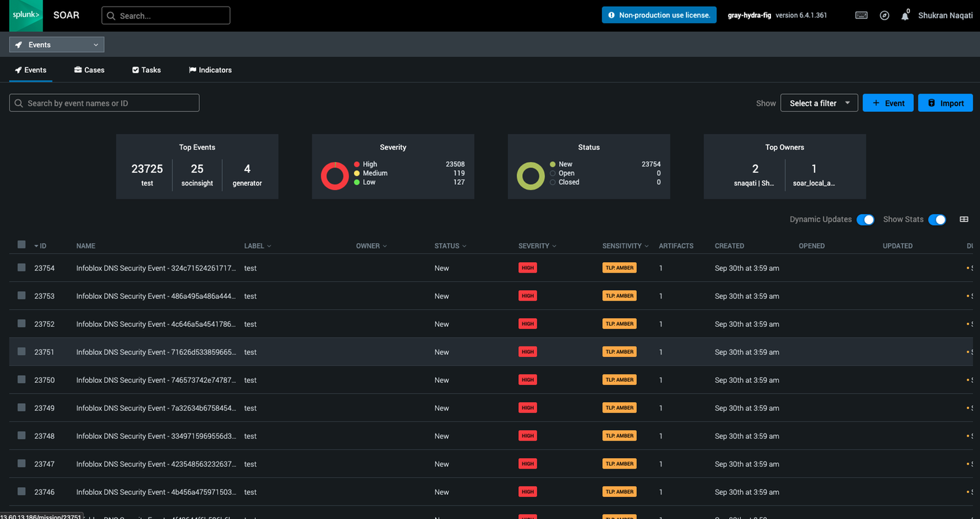
Task: Open the Events navigation dropdown
Action: 57,44
